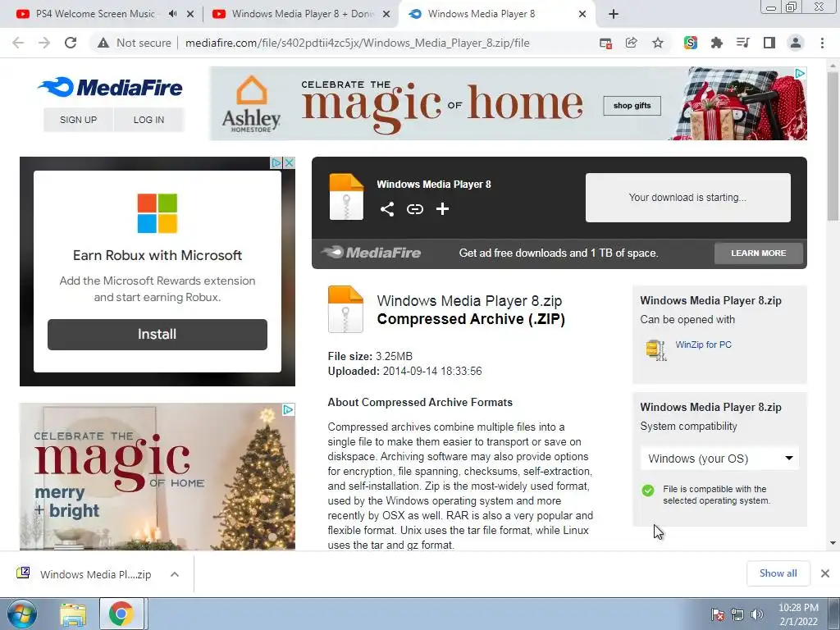Click the Your download is starting box
Viewport: 840px width, 630px height.
point(688,197)
